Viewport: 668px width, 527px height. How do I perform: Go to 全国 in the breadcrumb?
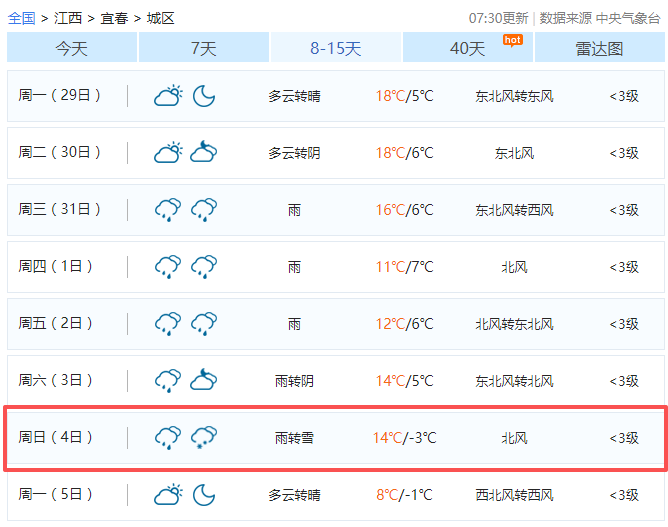tap(21, 18)
